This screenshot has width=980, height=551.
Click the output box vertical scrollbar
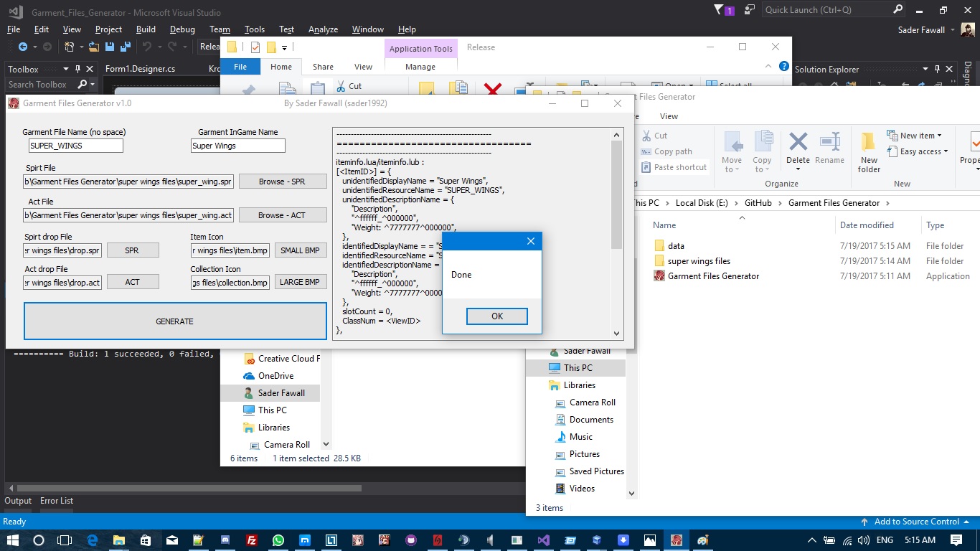pos(616,233)
